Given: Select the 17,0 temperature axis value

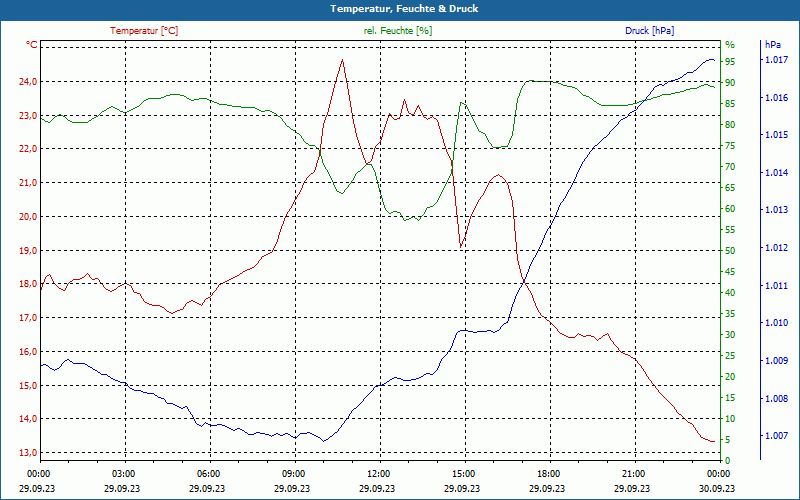Looking at the screenshot, I should pos(28,318).
